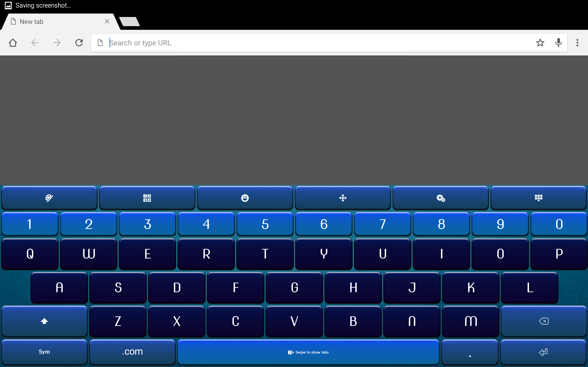Open keyboard settings gears icon
Viewport: 588px width, 367px height.
[x=441, y=198]
